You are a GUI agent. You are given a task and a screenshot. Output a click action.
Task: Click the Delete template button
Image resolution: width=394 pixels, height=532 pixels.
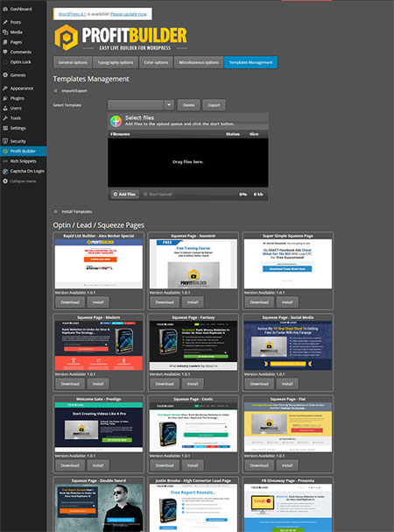coord(189,105)
